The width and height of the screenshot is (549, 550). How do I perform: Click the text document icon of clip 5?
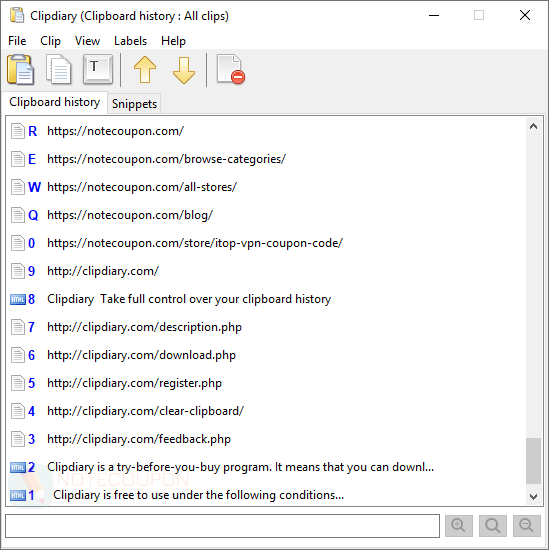[x=18, y=383]
